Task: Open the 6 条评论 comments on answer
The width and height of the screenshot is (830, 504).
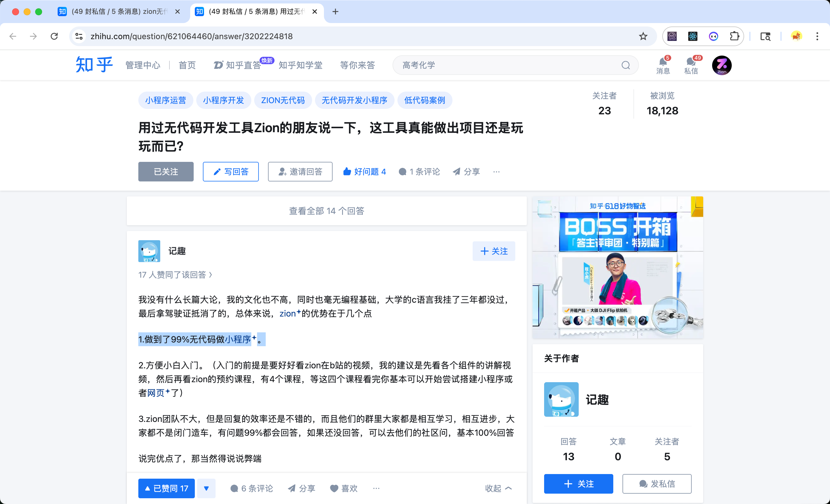Action: pos(251,488)
